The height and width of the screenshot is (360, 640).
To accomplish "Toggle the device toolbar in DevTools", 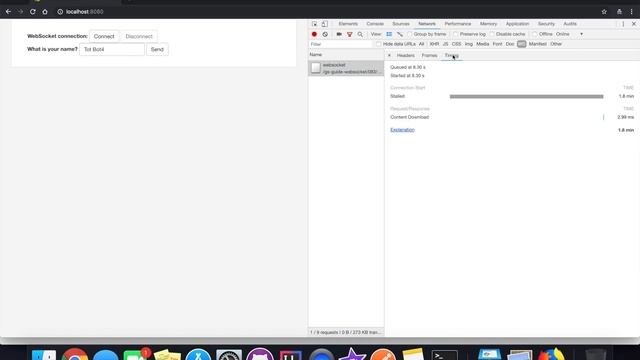I will 324,24.
